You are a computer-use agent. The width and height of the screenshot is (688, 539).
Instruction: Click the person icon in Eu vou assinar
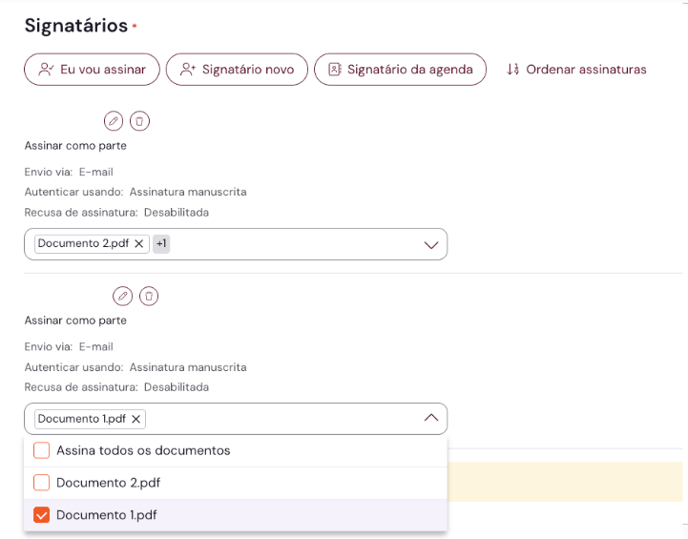pos(46,70)
